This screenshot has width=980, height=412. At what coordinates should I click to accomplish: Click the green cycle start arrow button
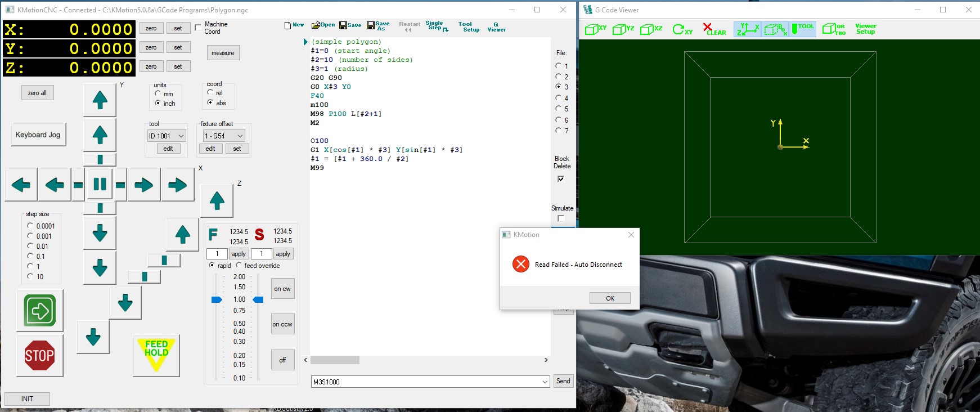pyautogui.click(x=39, y=310)
